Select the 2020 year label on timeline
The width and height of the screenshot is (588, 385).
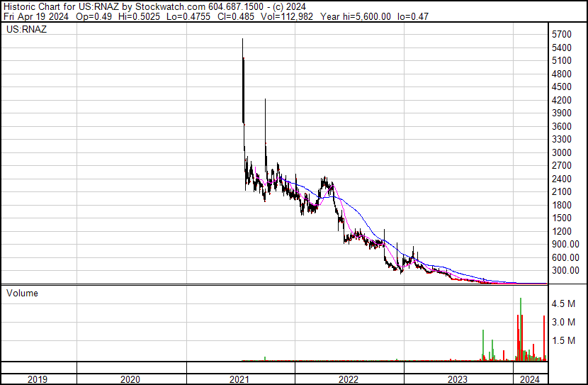131,379
